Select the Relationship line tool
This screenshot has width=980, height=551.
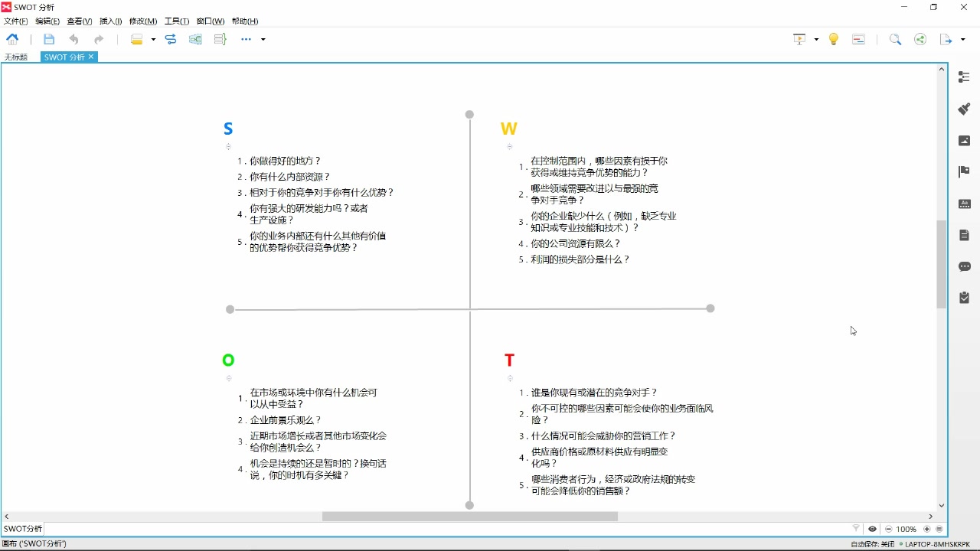click(x=171, y=39)
